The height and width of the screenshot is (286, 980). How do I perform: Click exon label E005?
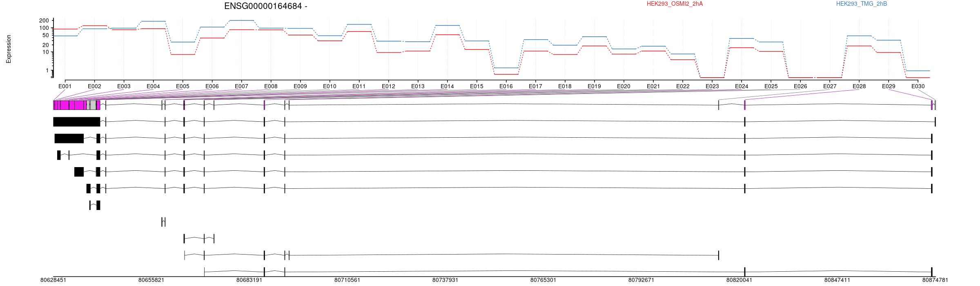tap(183, 86)
